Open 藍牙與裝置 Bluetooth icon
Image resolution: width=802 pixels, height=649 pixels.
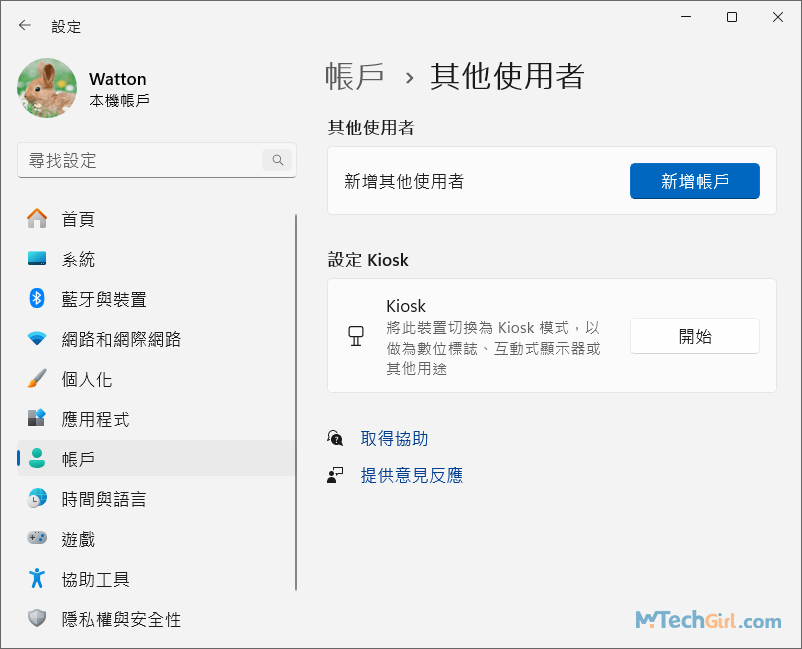pyautogui.click(x=37, y=299)
